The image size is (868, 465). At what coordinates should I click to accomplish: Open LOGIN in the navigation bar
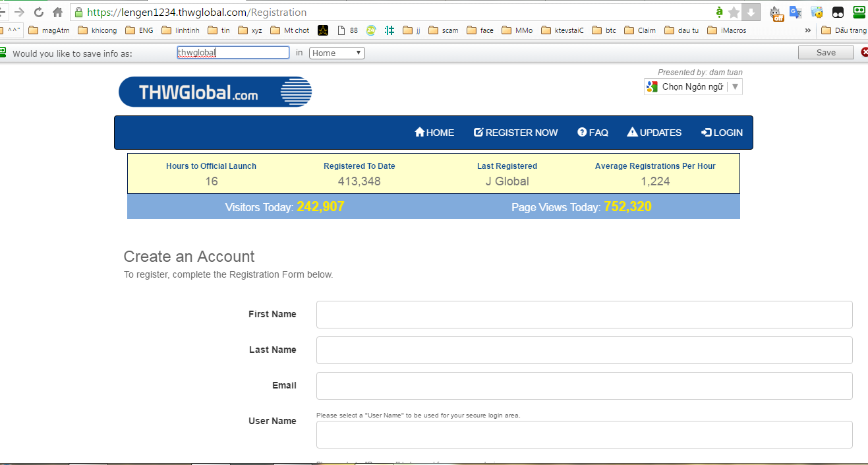point(722,133)
